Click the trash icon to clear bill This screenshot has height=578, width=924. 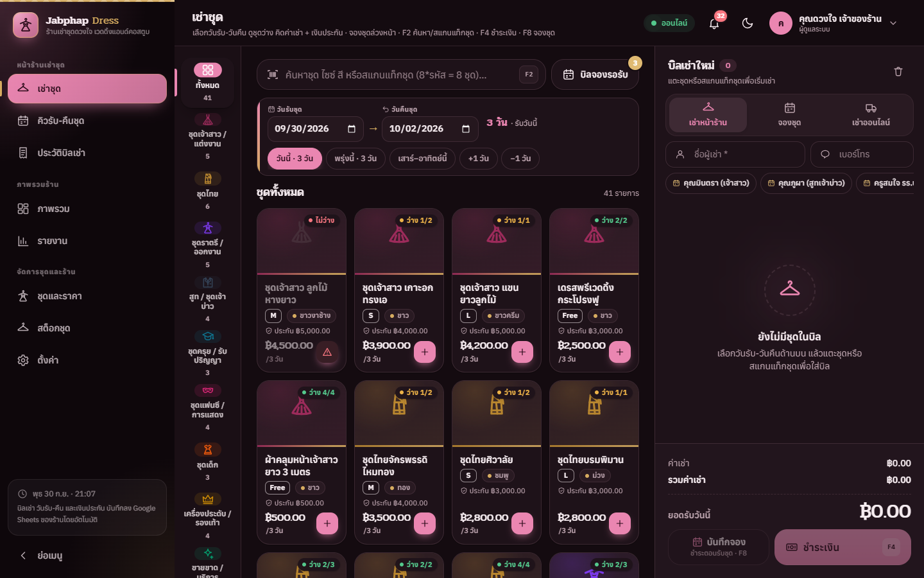(x=898, y=72)
